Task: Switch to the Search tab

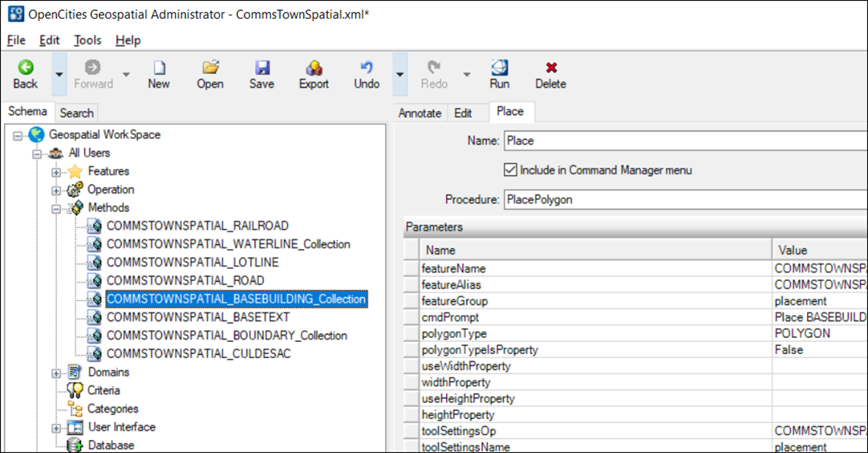Action: click(x=76, y=113)
